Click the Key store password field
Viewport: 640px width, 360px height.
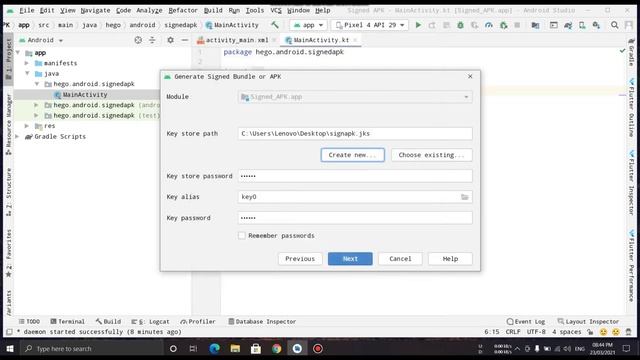coord(355,176)
